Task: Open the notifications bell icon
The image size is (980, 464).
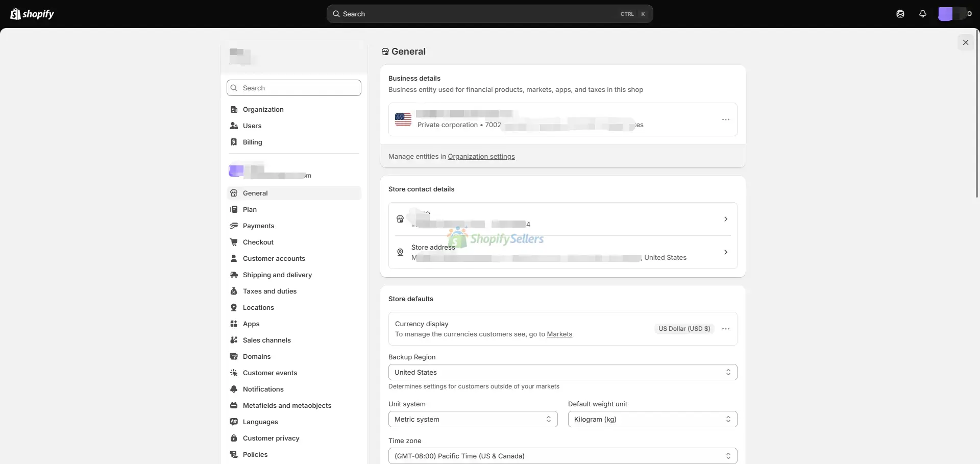Action: (923, 14)
